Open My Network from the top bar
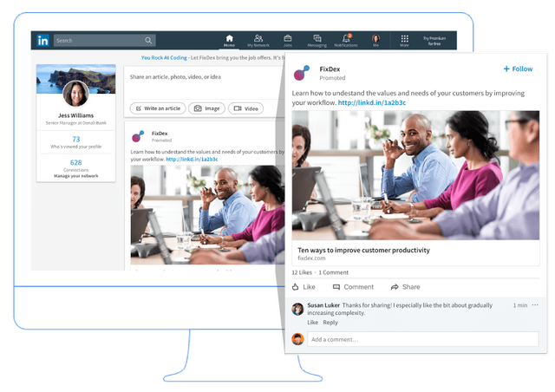Viewport: 555px width, 392px height. [x=258, y=41]
